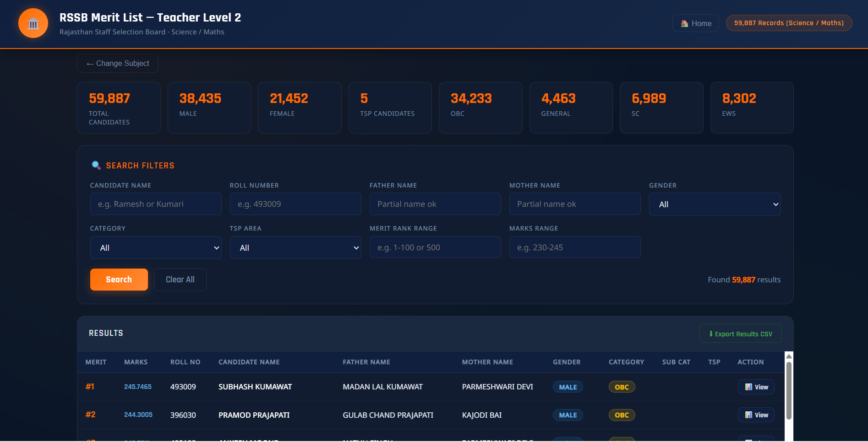Click merit rank #1
The image size is (868, 442).
(x=90, y=387)
